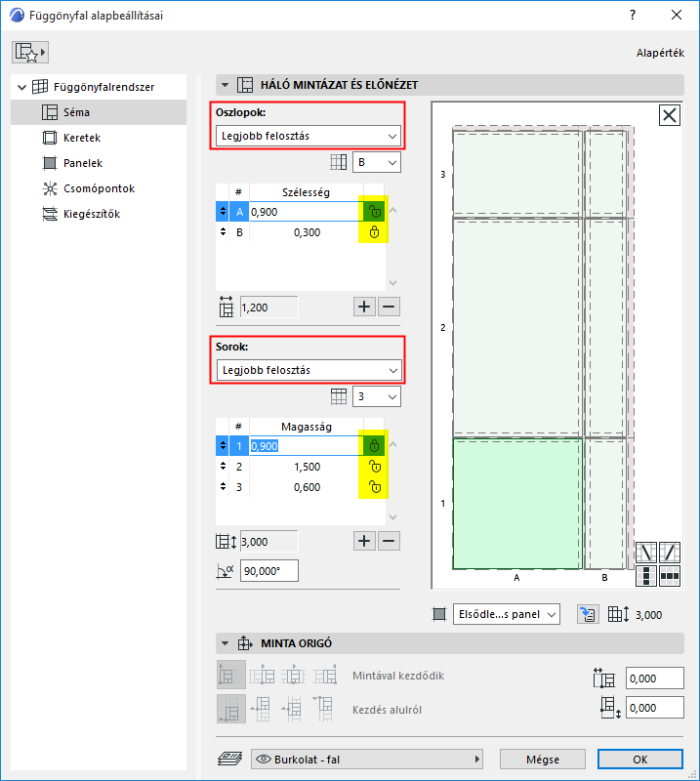Click the scroll-up arrow of the Szélesség list

[392, 210]
